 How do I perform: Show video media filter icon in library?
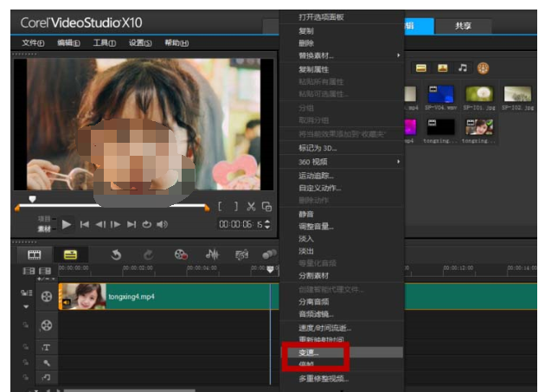point(421,67)
